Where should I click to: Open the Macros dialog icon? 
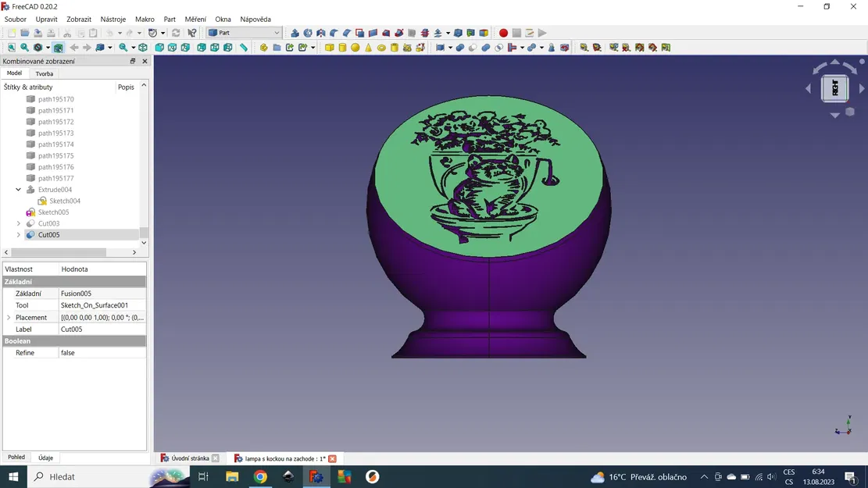click(x=529, y=33)
